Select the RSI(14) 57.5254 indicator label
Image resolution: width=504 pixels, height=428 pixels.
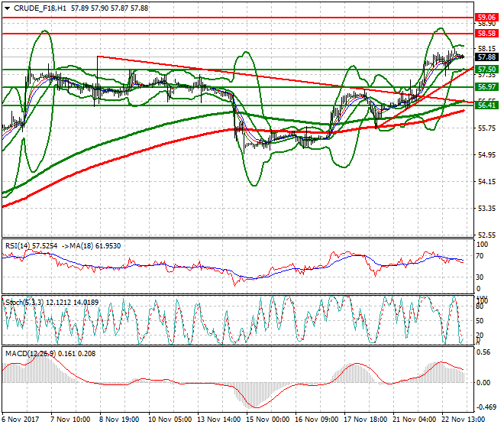click(x=31, y=246)
